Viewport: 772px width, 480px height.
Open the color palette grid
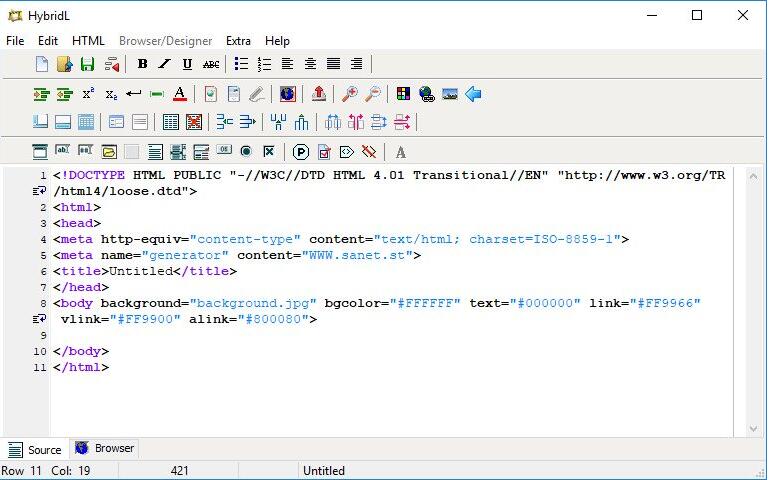click(x=403, y=94)
